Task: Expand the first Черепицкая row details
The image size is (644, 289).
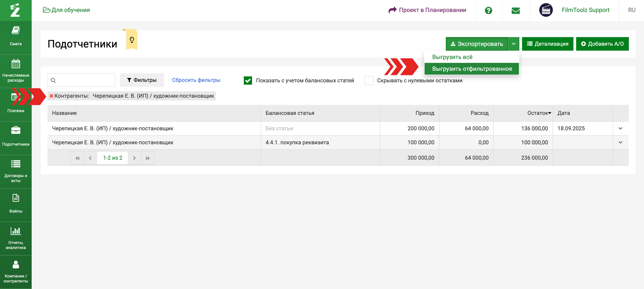Action: point(620,128)
